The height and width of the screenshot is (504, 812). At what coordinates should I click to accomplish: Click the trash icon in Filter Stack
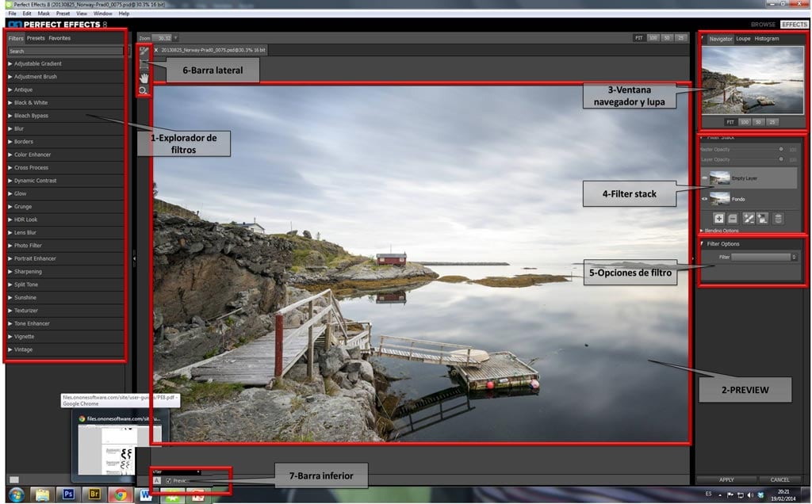778,219
